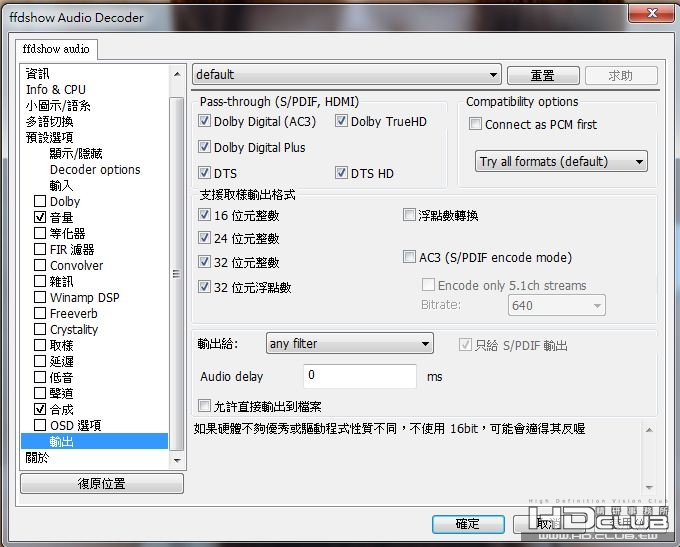This screenshot has height=547, width=680.
Task: Enable the Crystality filter checkbox
Action: (40, 329)
